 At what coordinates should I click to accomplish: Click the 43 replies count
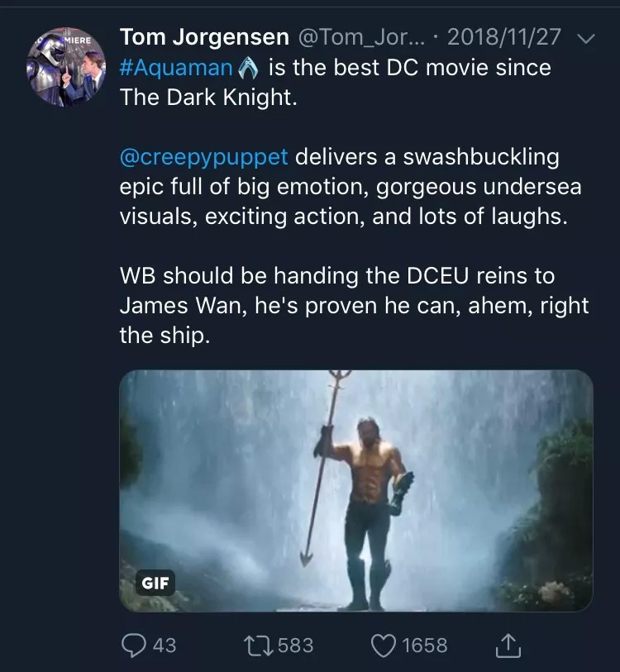165,645
